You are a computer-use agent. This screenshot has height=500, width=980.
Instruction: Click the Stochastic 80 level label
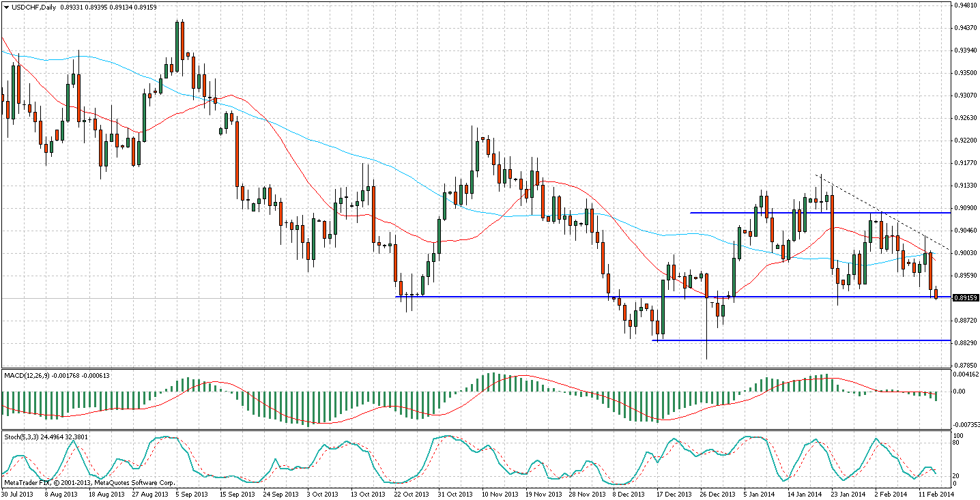coord(957,443)
